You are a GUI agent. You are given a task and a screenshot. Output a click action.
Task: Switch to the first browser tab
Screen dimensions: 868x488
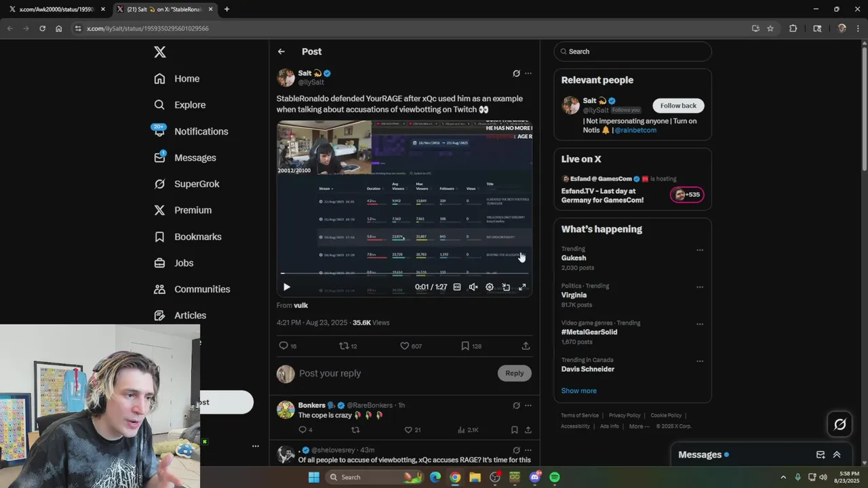pyautogui.click(x=56, y=9)
